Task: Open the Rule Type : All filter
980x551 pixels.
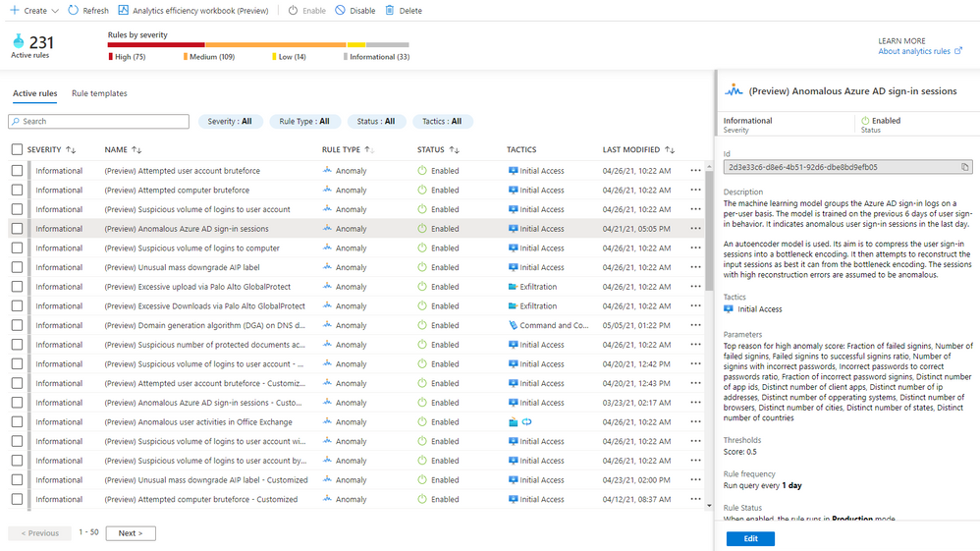Action: coord(304,122)
